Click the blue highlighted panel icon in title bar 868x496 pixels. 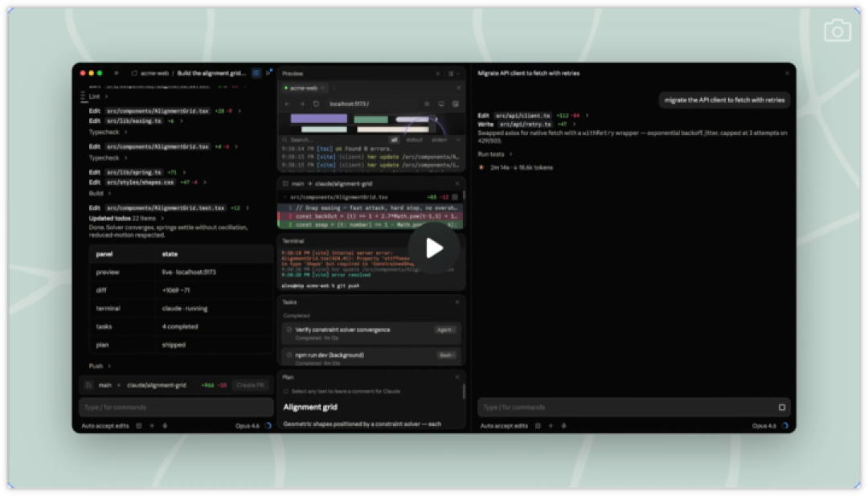click(256, 73)
